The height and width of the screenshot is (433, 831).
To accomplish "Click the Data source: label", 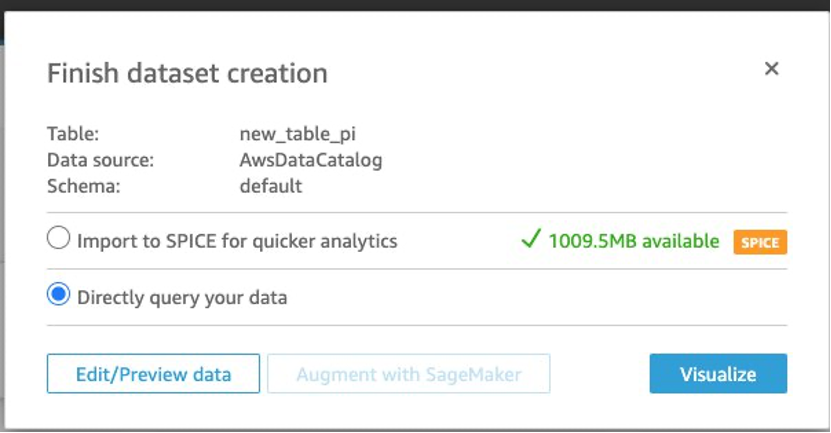I will point(100,160).
